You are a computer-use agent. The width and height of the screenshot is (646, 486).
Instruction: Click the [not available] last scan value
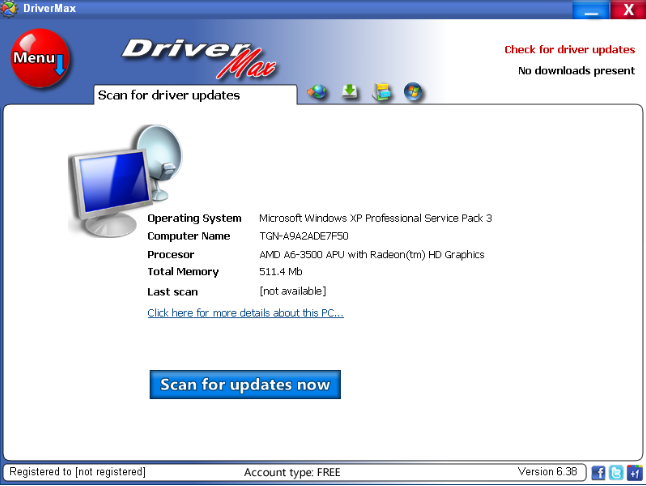pyautogui.click(x=293, y=291)
